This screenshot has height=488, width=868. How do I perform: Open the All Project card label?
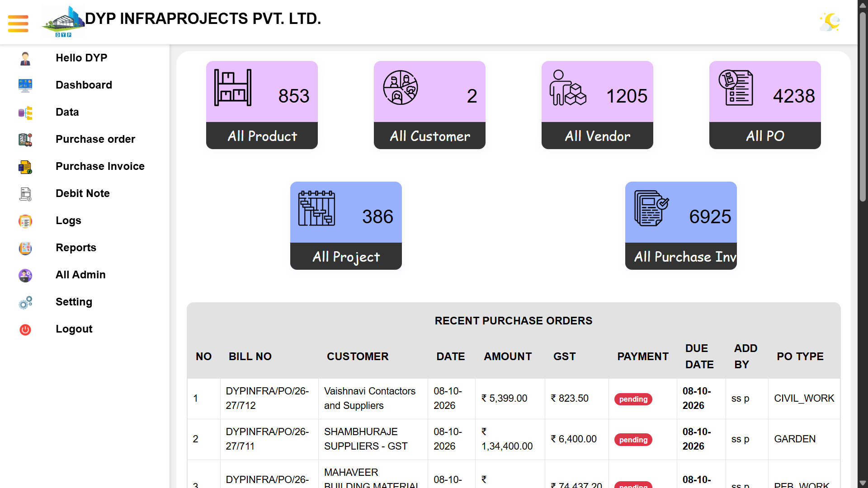coord(346,257)
